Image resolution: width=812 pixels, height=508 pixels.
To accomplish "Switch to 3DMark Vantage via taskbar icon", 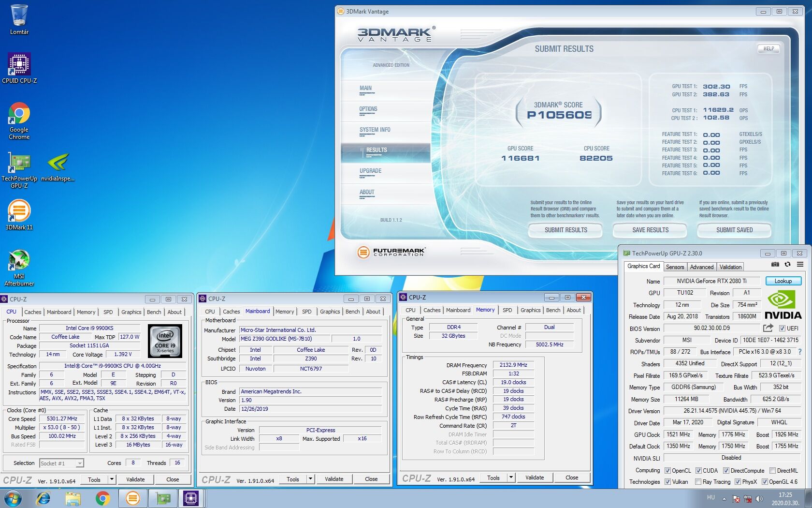I will pos(132,498).
